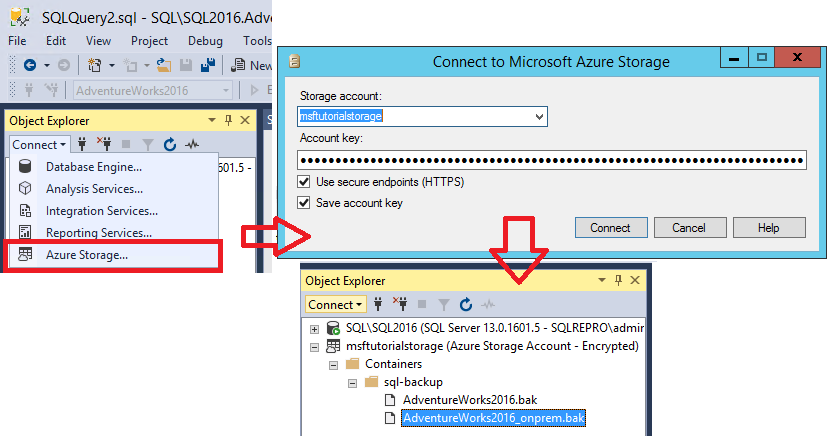
Task: Click the Help button in dialog
Action: pyautogui.click(x=769, y=228)
